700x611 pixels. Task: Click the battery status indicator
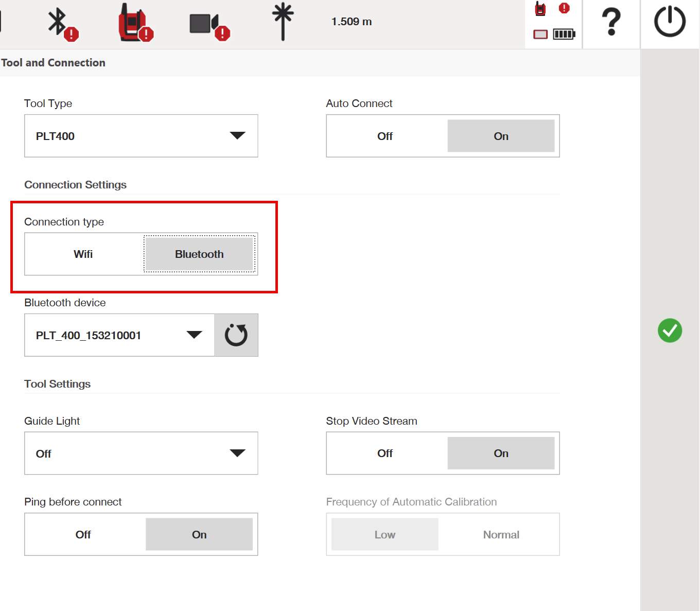pos(564,34)
